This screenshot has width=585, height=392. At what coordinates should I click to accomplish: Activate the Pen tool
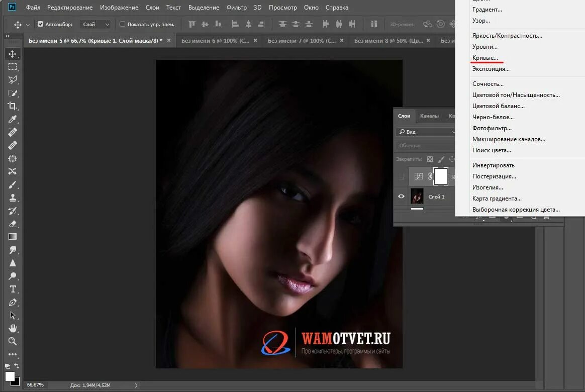pos(13,302)
